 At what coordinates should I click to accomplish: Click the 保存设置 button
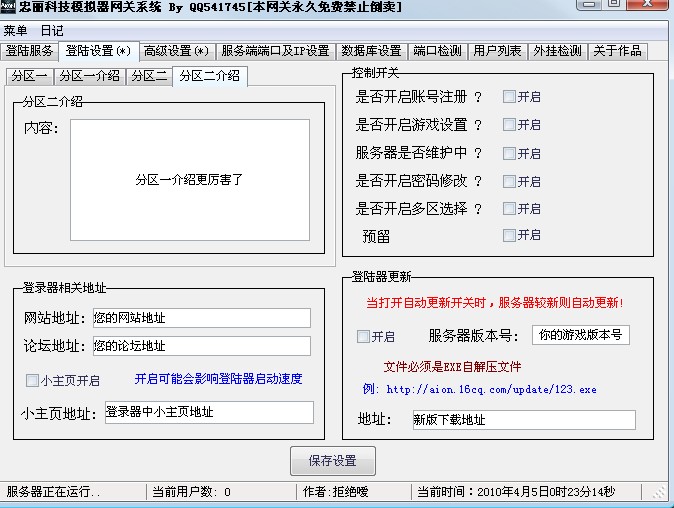[x=333, y=461]
